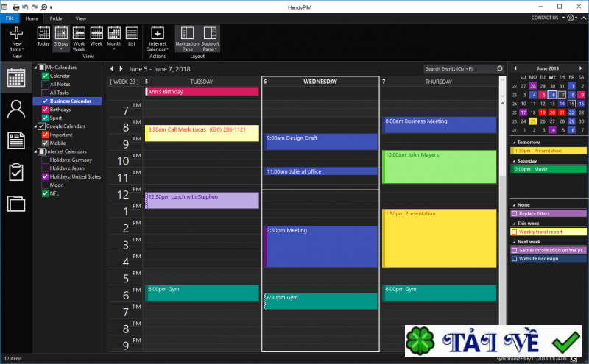Open the 2:30pm Meeting appointment
This screenshot has height=364, width=589.
click(x=320, y=246)
